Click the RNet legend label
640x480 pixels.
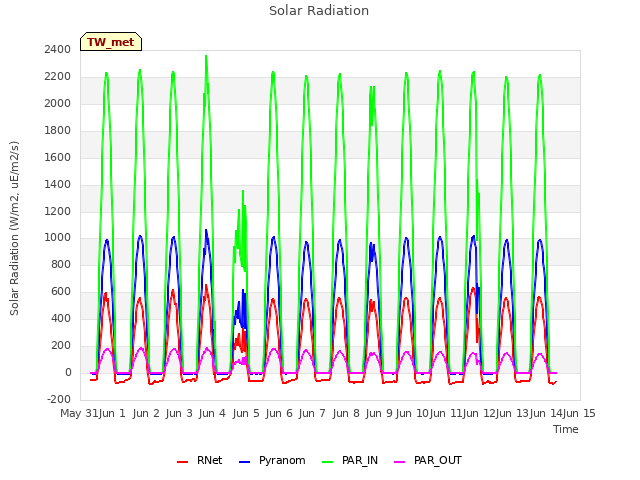[209, 460]
